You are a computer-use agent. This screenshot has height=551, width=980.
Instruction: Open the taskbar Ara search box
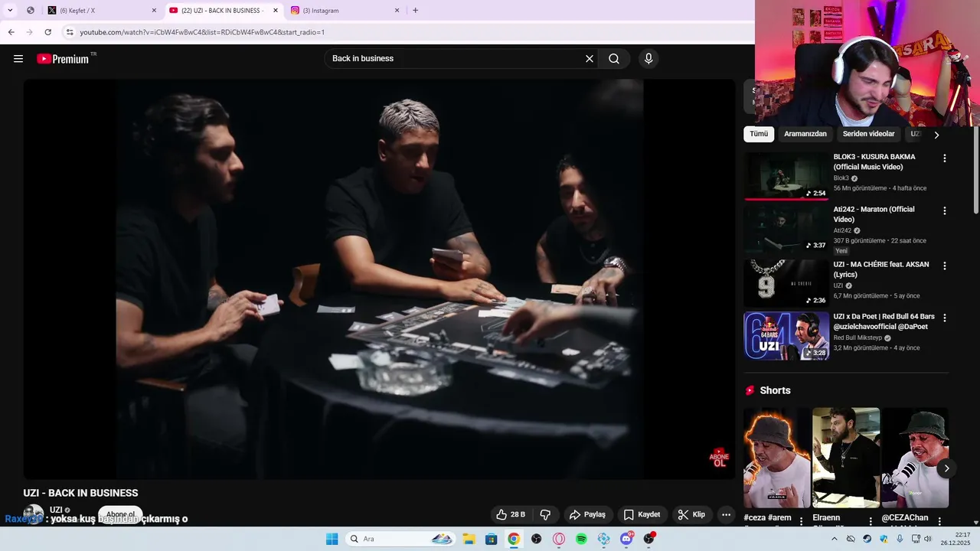(400, 539)
